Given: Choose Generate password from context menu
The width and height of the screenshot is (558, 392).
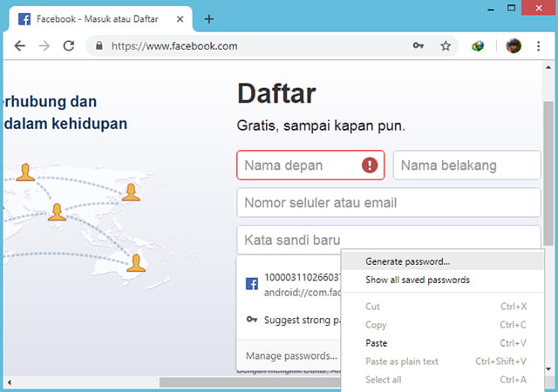Looking at the screenshot, I should pyautogui.click(x=442, y=261).
